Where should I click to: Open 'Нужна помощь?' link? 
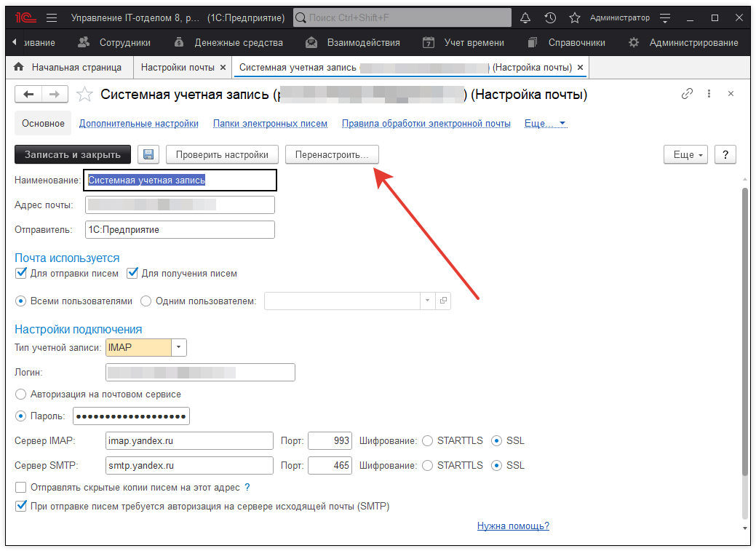tap(513, 526)
